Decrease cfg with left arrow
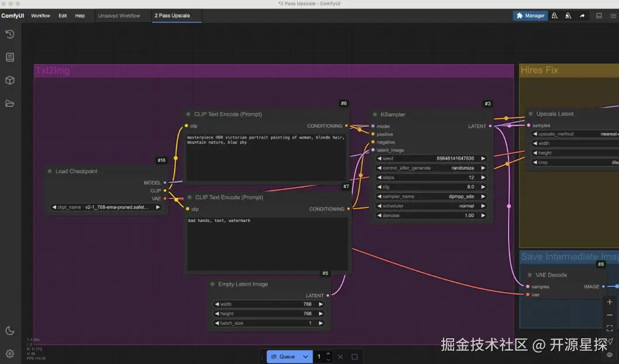Viewport: 619px width, 364px height. [x=379, y=187]
